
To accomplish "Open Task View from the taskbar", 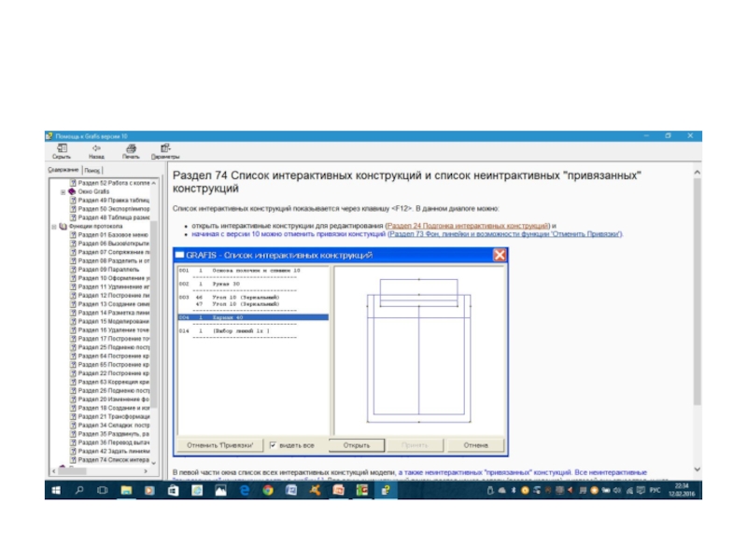I will (x=103, y=490).
